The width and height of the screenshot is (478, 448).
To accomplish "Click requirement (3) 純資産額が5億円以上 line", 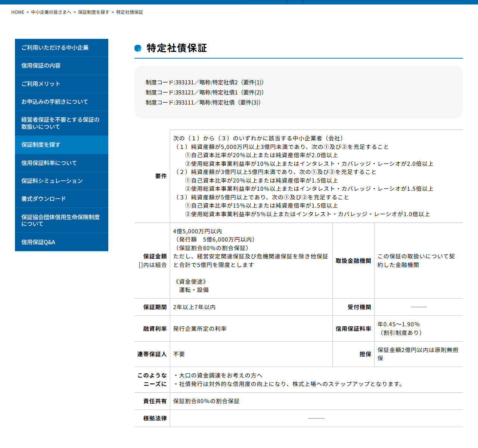I will pos(261,197).
